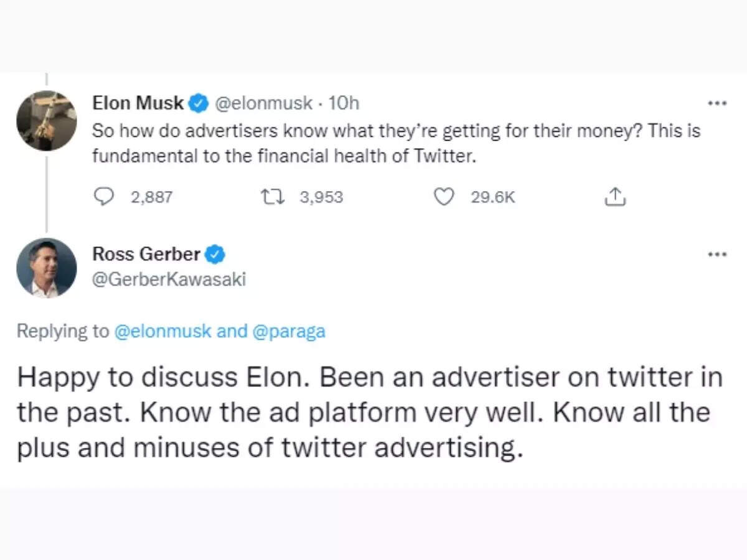747x560 pixels.
Task: Click the Elon Musk display name
Action: pos(138,103)
